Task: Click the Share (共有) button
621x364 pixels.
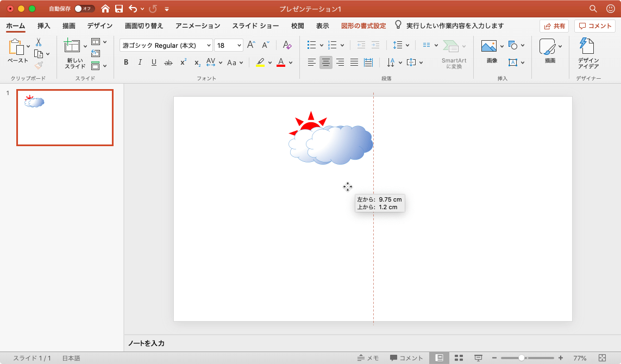Action: (554, 26)
